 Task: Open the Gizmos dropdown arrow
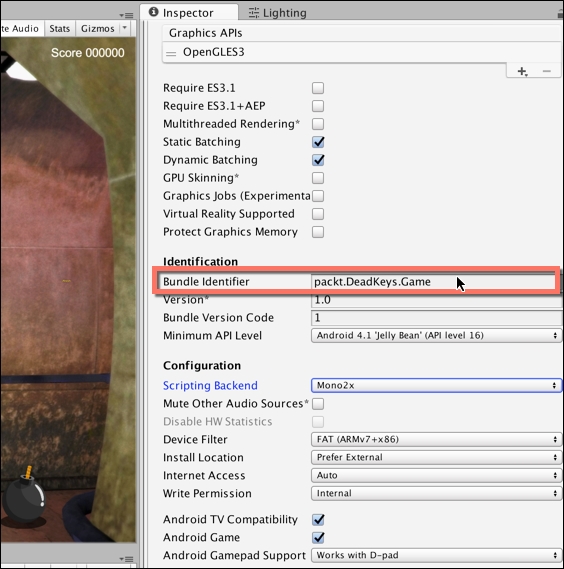[124, 28]
